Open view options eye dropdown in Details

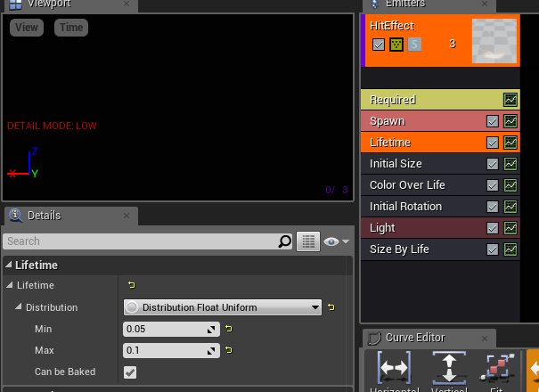336,241
